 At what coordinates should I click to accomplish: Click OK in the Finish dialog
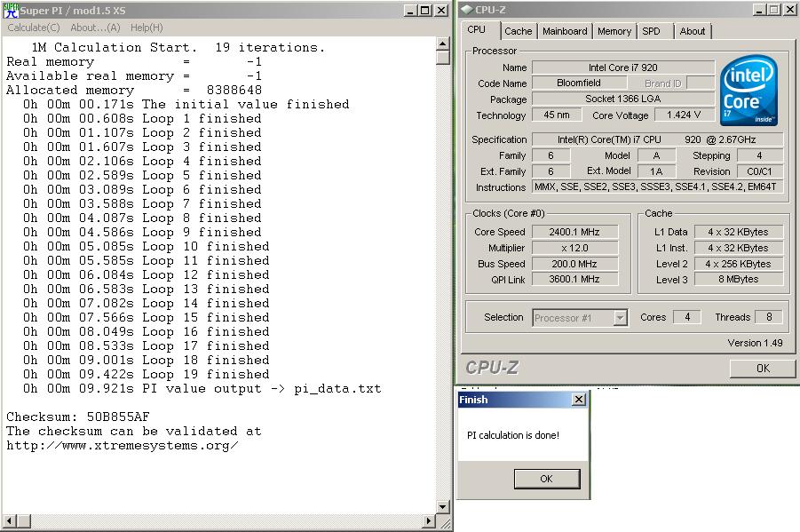[546, 479]
